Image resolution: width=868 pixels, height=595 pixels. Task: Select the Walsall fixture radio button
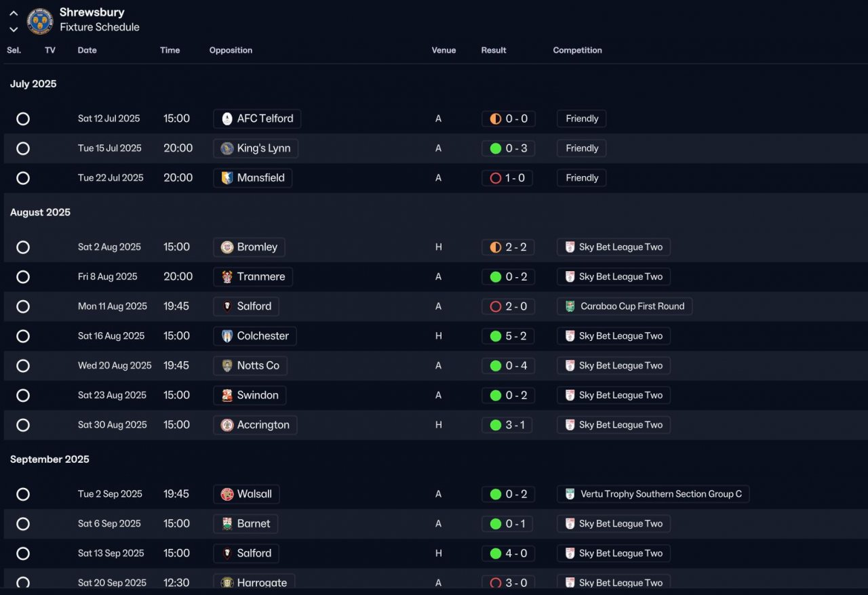pyautogui.click(x=23, y=494)
